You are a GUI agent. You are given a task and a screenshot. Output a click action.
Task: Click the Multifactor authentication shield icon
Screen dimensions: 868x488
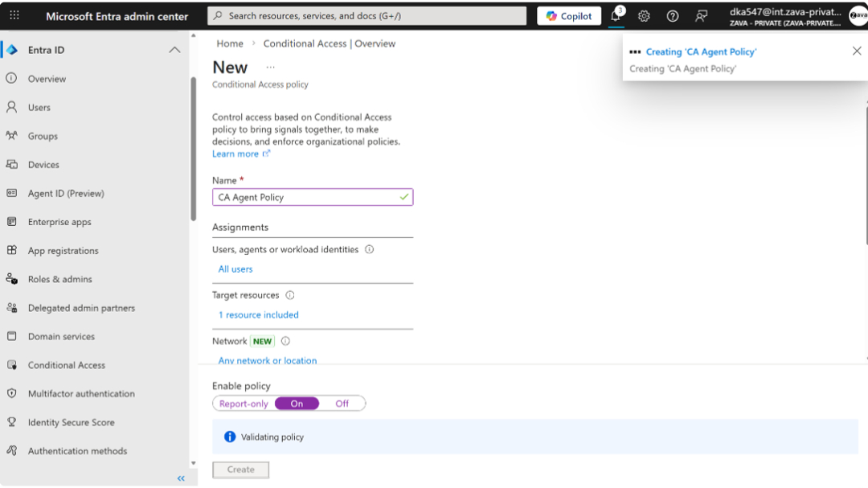11,393
